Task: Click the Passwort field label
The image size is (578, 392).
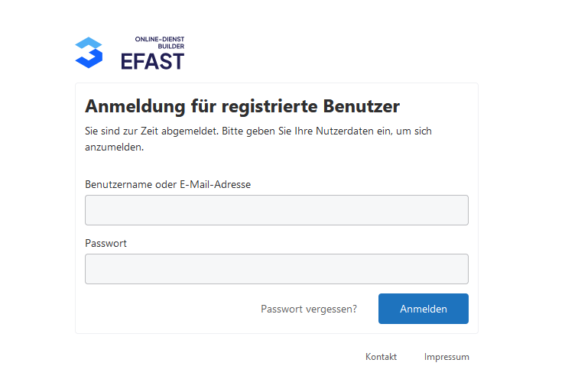Action: [106, 243]
